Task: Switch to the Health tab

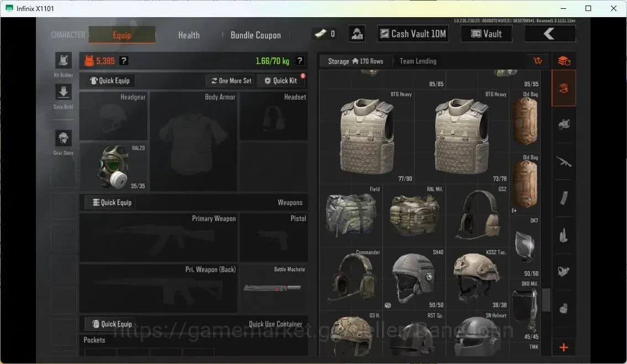Action: click(189, 35)
